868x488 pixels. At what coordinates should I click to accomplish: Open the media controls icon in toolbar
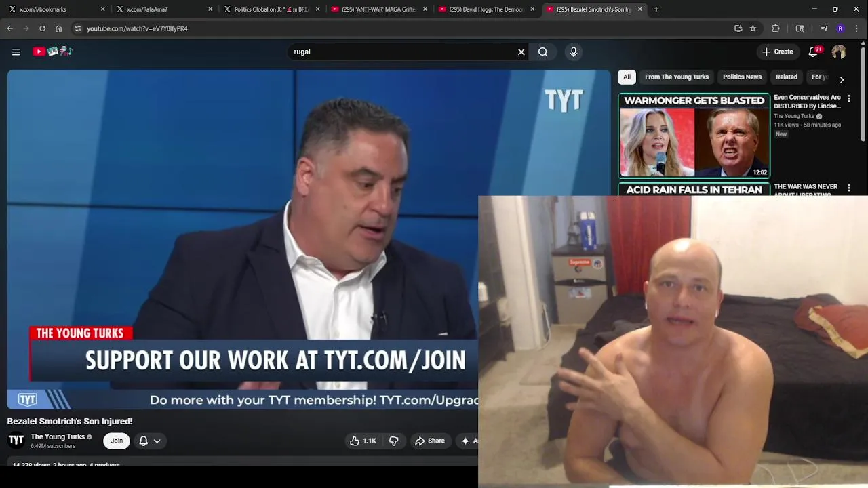(x=824, y=28)
